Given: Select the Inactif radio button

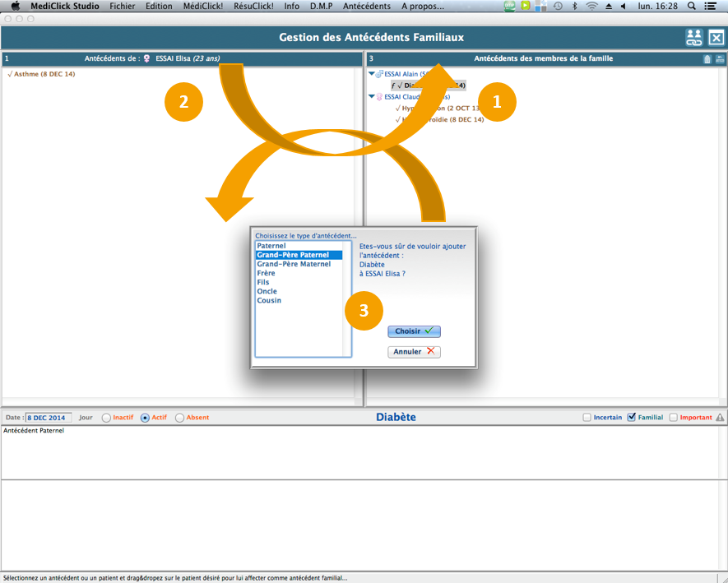Looking at the screenshot, I should coord(106,418).
